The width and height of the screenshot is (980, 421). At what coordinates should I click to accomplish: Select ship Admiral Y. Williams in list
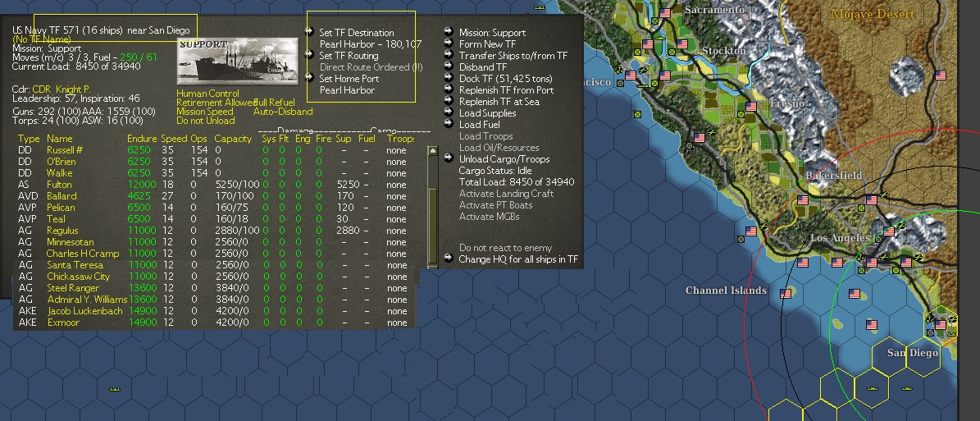(x=87, y=299)
